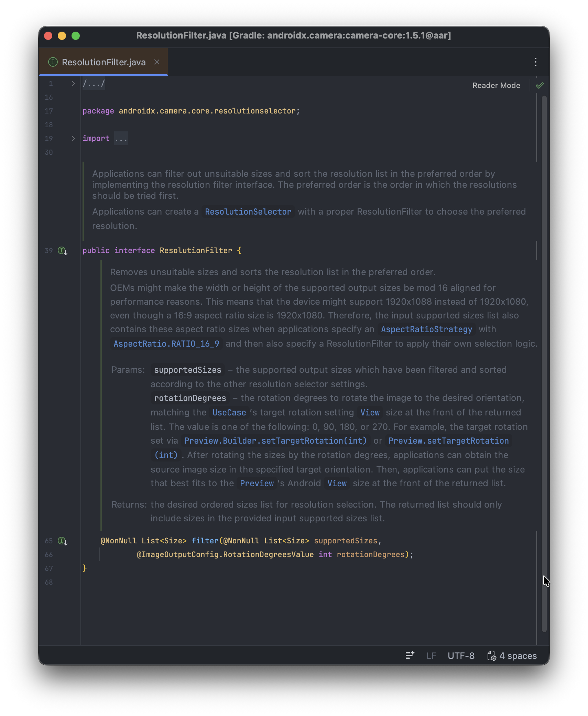Open the LF line separator selector
This screenshot has height=716, width=588.
pos(431,656)
